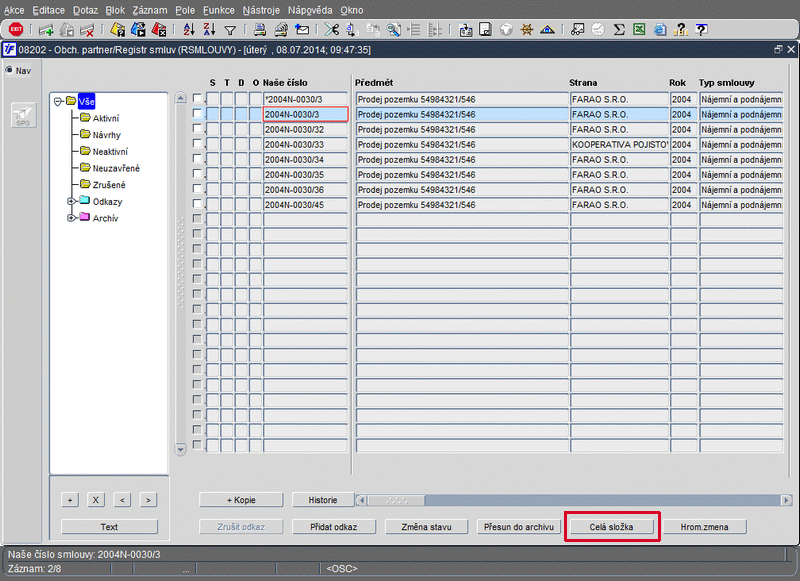Tick the checkbox for row *2004N-0030/3
This screenshot has height=581, width=800.
point(197,98)
